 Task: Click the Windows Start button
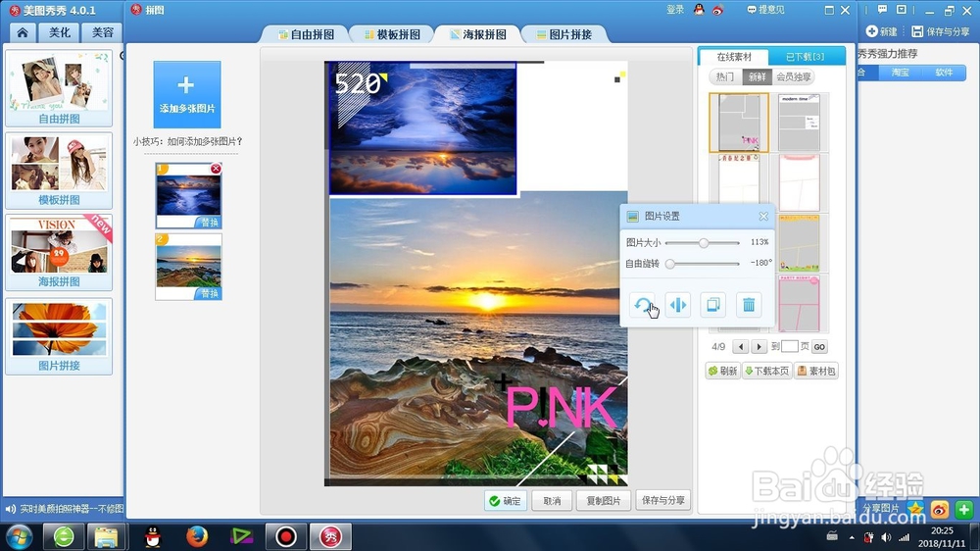pos(20,536)
